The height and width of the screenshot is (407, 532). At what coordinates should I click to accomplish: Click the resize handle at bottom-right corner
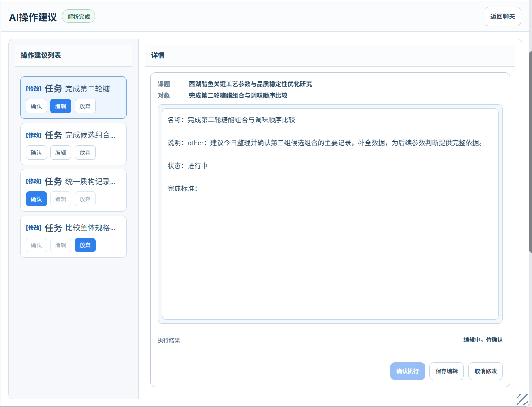[x=523, y=399]
